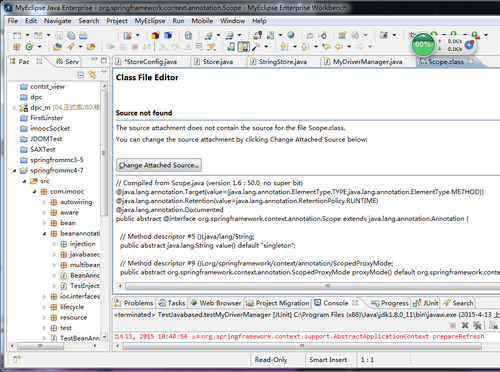
Task: Collapse the beanannotation package node
Action: [x=44, y=234]
